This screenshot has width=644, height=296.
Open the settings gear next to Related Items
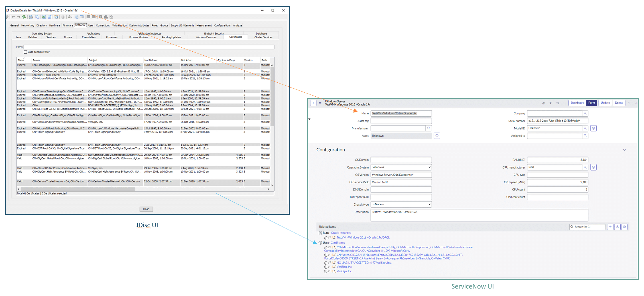[x=625, y=227]
